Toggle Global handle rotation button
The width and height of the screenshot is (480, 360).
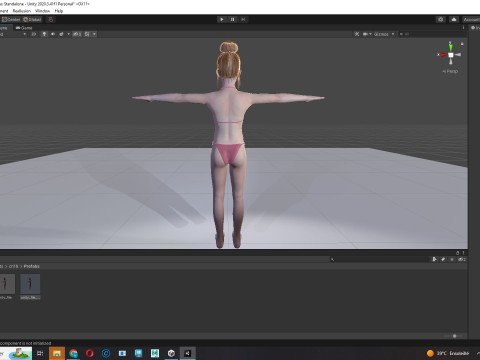pyautogui.click(x=32, y=19)
